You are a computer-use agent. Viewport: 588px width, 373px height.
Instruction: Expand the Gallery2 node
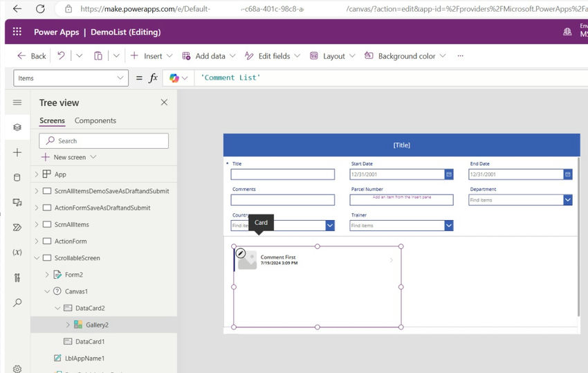pyautogui.click(x=68, y=325)
